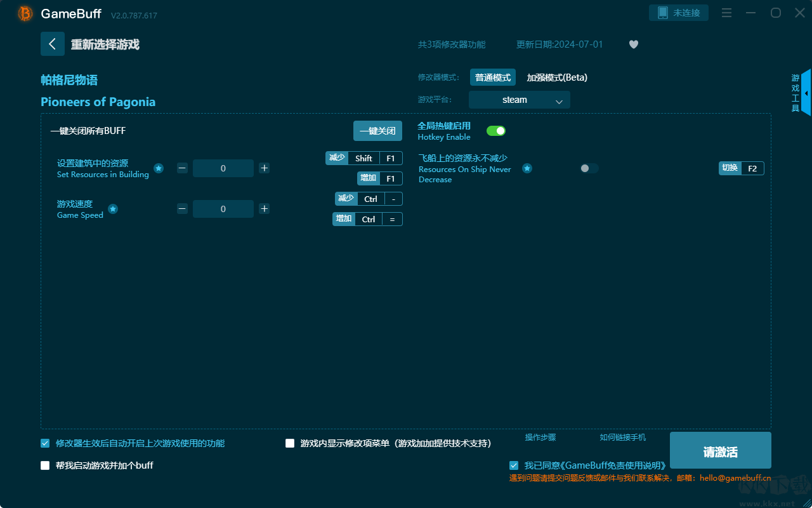
Task: Click the 请激活 activate button
Action: (721, 451)
